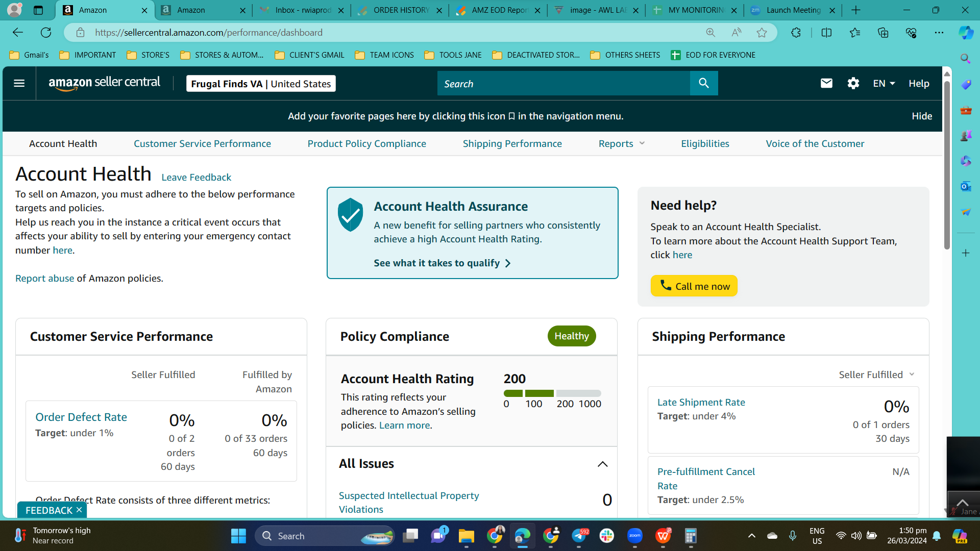The width and height of the screenshot is (980, 551).
Task: Click the Windows taskbar Search box
Action: pyautogui.click(x=325, y=536)
